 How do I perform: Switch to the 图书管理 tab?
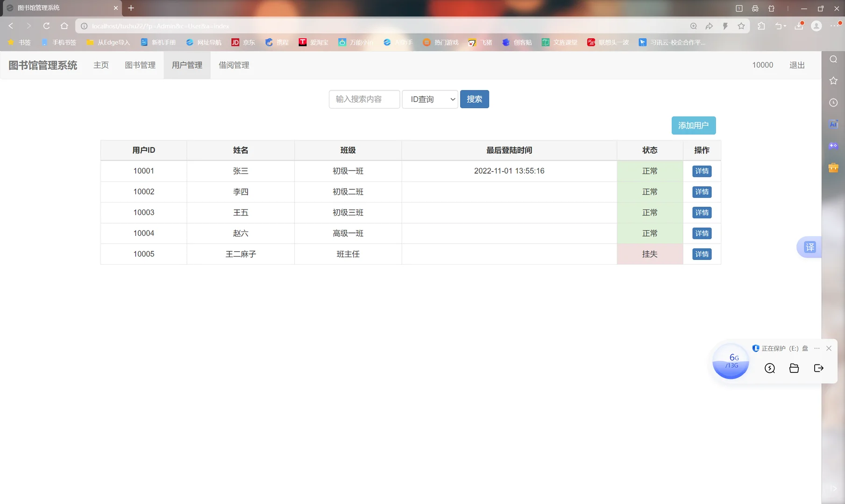click(x=140, y=65)
